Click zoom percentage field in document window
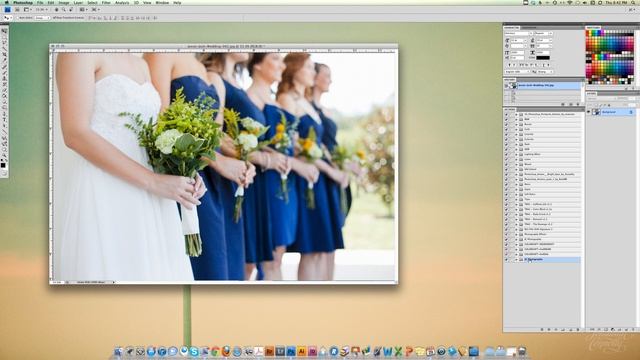640x360 pixels. (x=57, y=282)
